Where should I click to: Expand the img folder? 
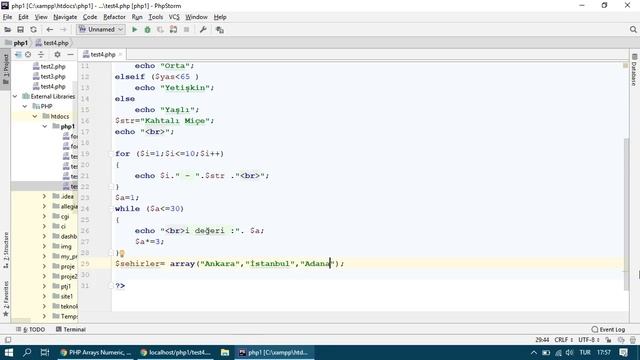(44, 246)
